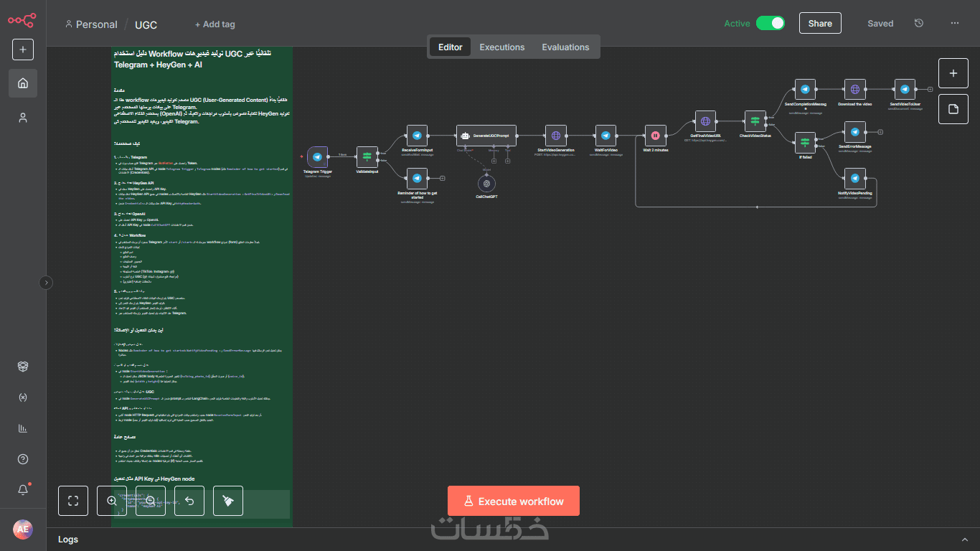Select the CallChatGPT model node
Screen dimensions: 980x551
[486, 184]
